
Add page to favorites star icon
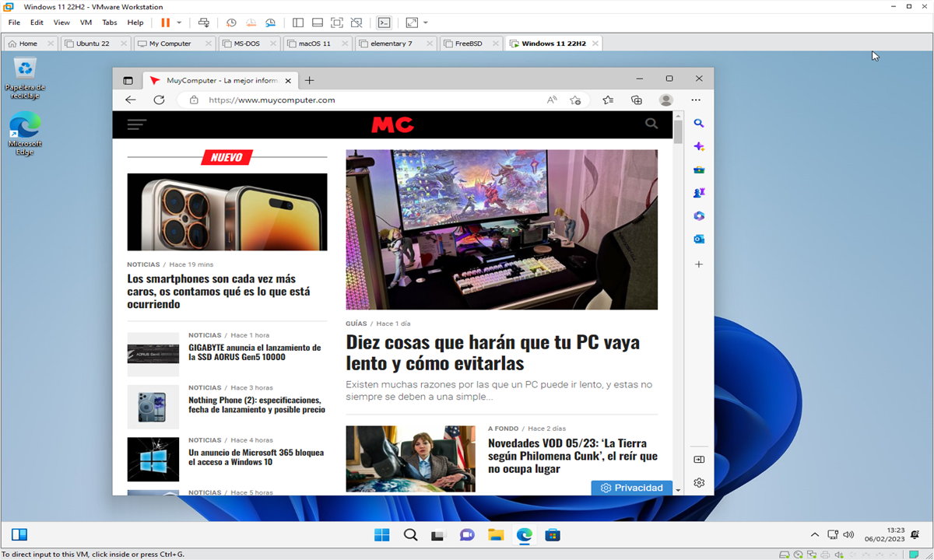[575, 100]
